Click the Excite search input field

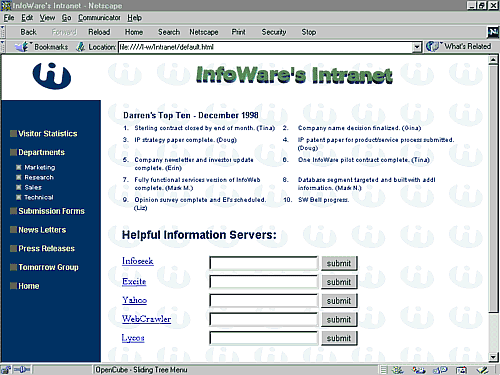point(264,282)
